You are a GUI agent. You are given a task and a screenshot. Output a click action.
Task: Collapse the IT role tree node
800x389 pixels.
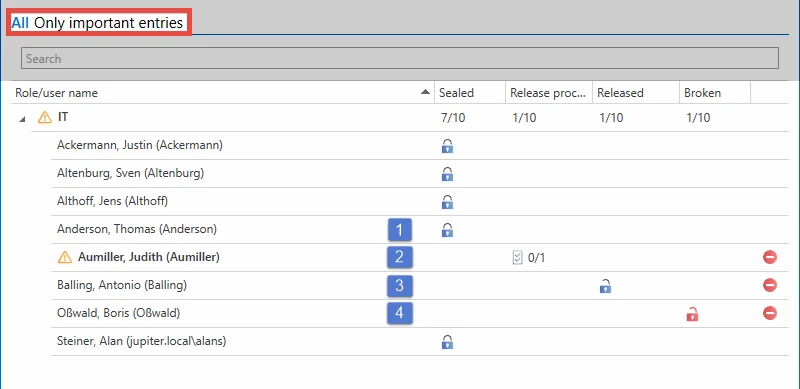22,119
